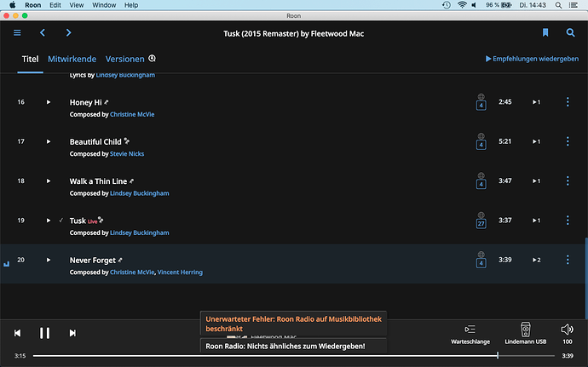Open the volume control at 100
Viewport: 588px width, 367px height.
(x=568, y=334)
